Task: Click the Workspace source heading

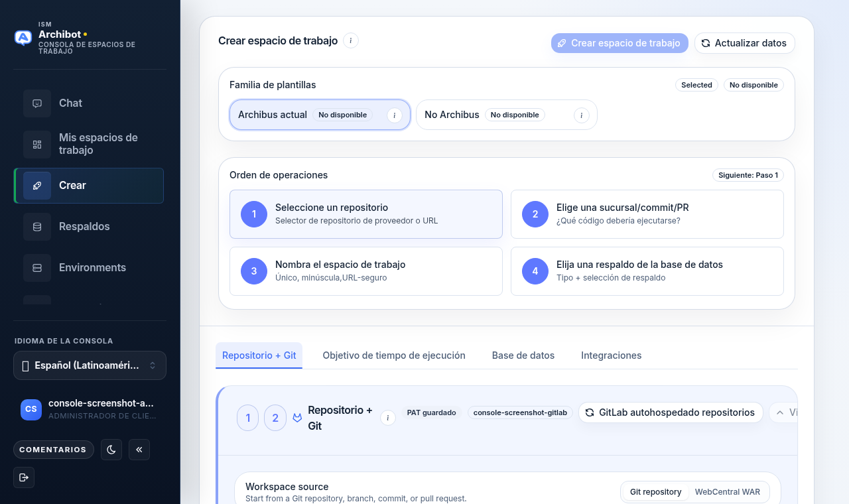Action: point(287,487)
